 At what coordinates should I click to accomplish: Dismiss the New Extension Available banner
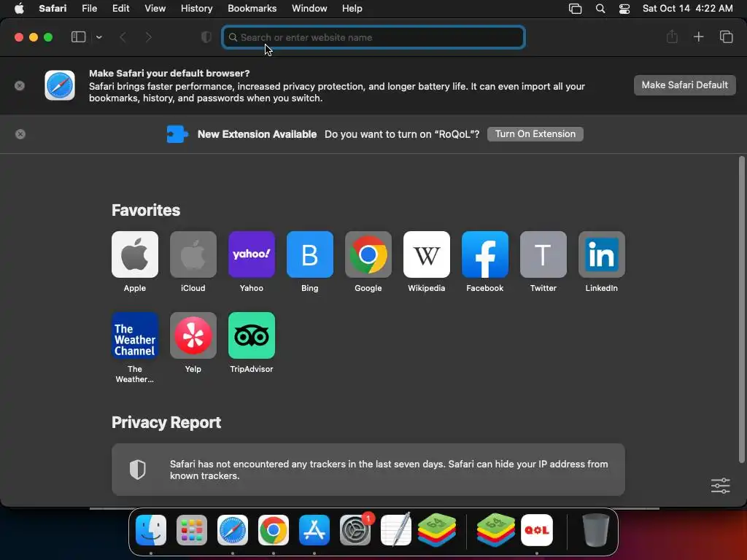(x=20, y=134)
